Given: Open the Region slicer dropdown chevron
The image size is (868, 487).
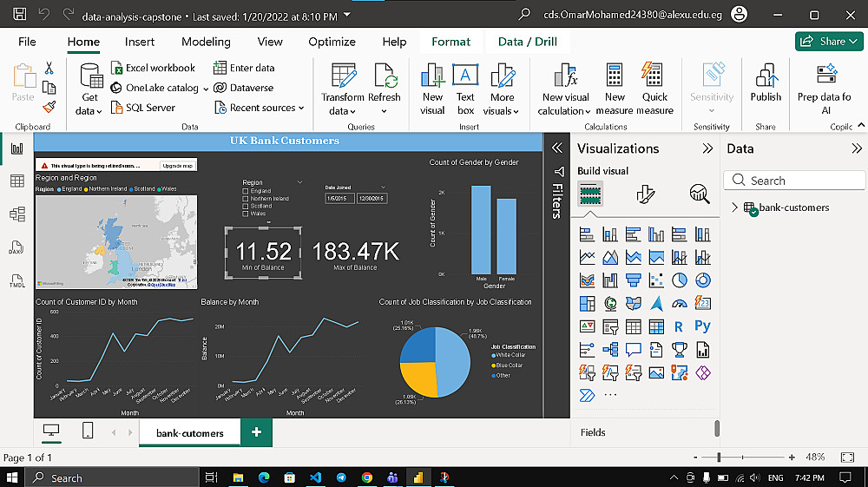Looking at the screenshot, I should point(300,182).
